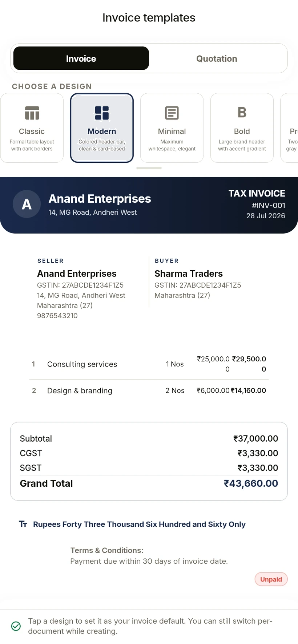Click the Terms & Conditions heading
This screenshot has width=298, height=644.
click(107, 550)
